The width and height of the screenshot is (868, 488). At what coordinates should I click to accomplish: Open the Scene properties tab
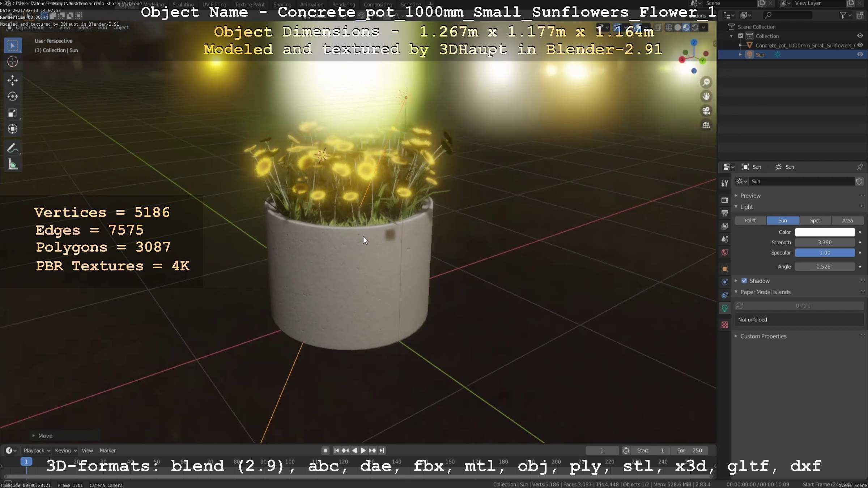coord(724,239)
